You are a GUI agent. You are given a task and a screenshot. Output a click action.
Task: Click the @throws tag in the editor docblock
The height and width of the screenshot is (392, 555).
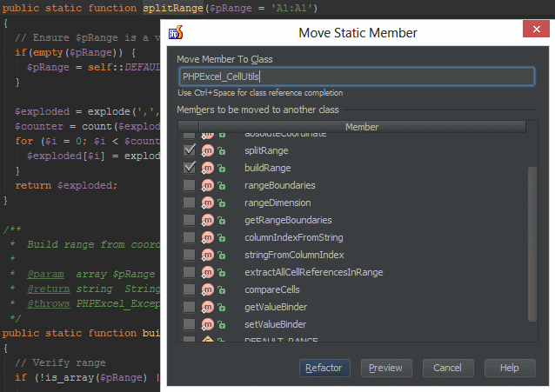[x=49, y=304]
